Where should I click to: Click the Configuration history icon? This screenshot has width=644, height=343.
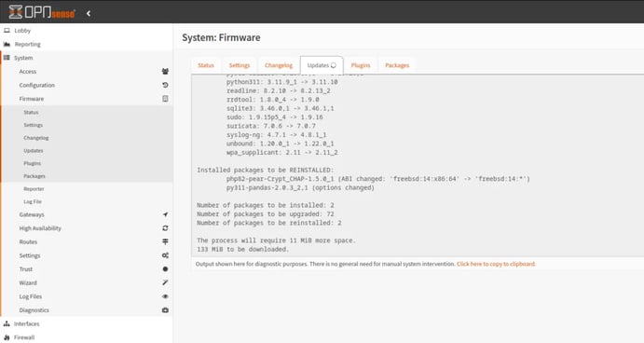pyautogui.click(x=165, y=85)
